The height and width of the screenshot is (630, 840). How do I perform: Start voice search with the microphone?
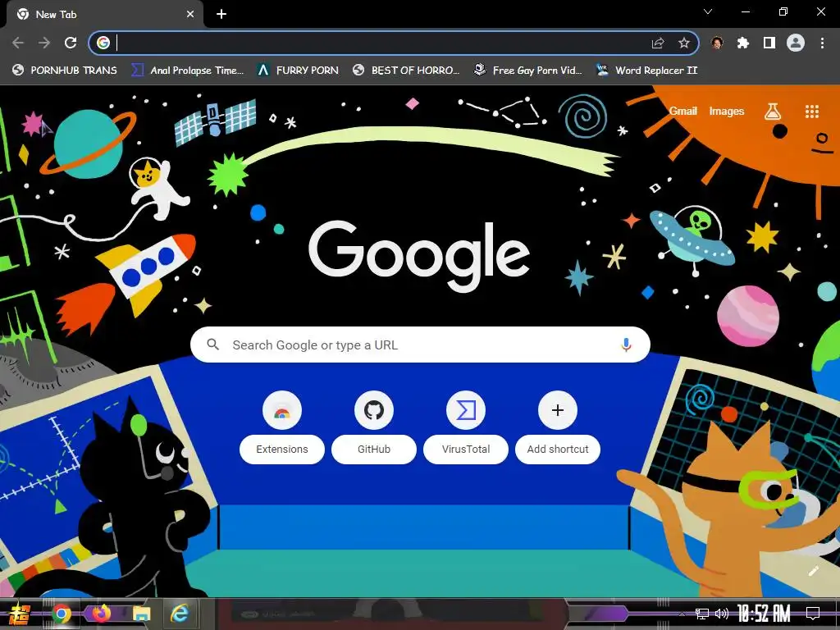626,345
